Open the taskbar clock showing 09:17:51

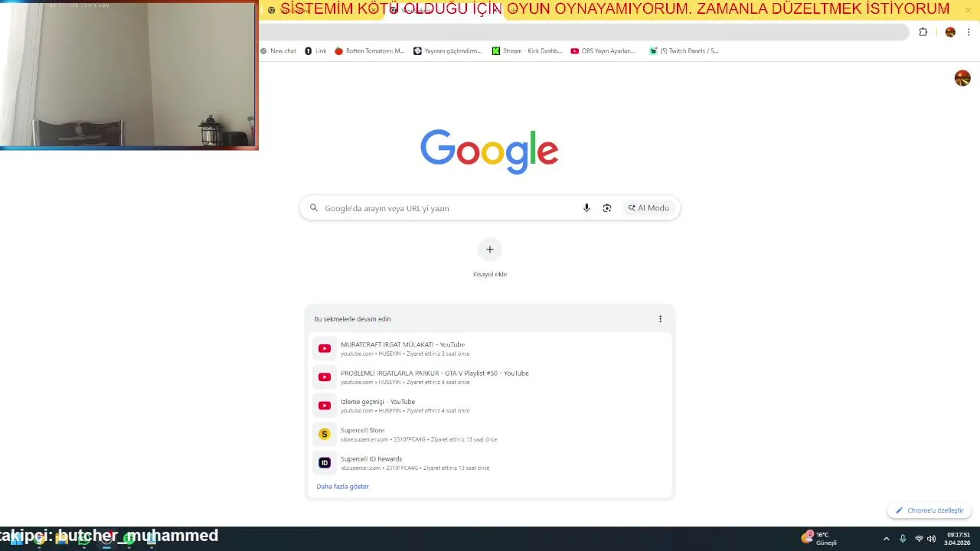958,539
